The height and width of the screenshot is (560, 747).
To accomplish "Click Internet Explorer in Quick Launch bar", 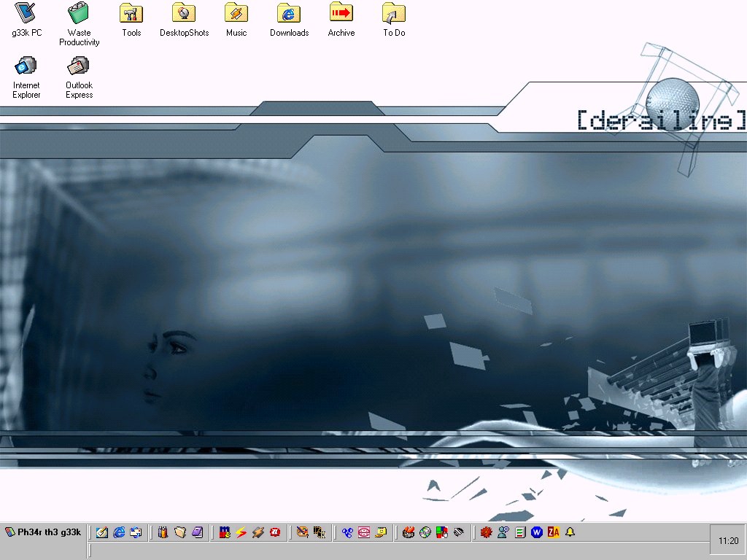I will (x=119, y=533).
